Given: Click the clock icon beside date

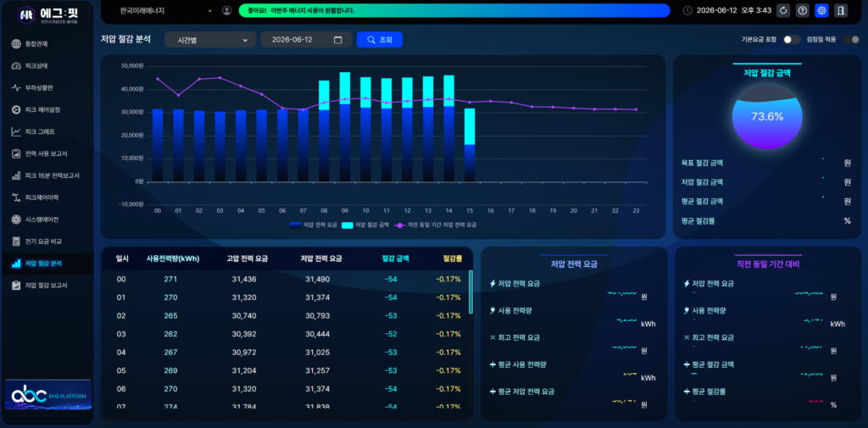Looking at the screenshot, I should click(x=687, y=10).
